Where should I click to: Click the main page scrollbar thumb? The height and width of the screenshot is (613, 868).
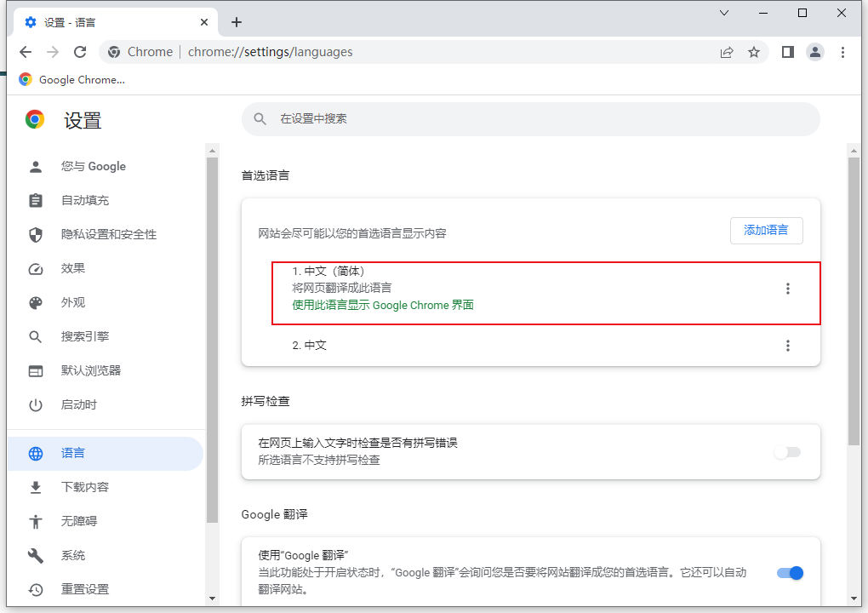[854, 301]
